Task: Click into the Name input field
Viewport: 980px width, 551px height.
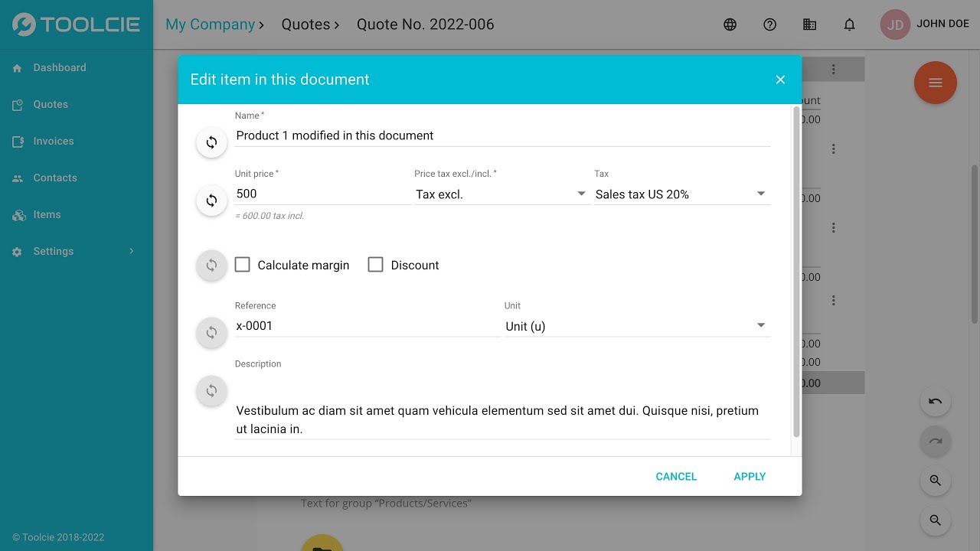Action: point(502,135)
